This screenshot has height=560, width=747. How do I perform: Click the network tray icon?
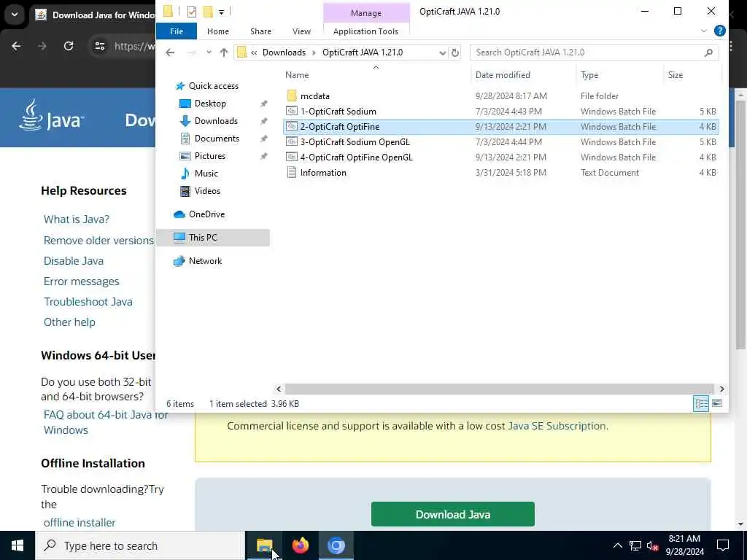[635, 545]
